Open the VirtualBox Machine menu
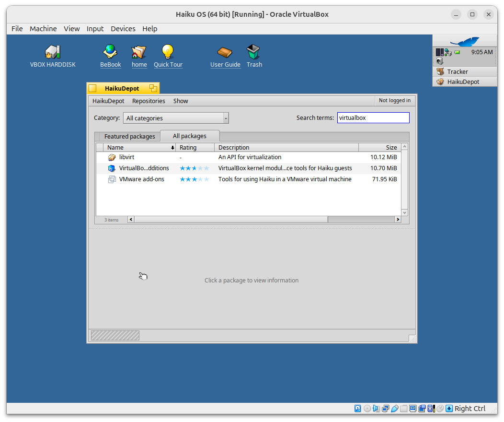The height and width of the screenshot is (422, 504). point(43,29)
